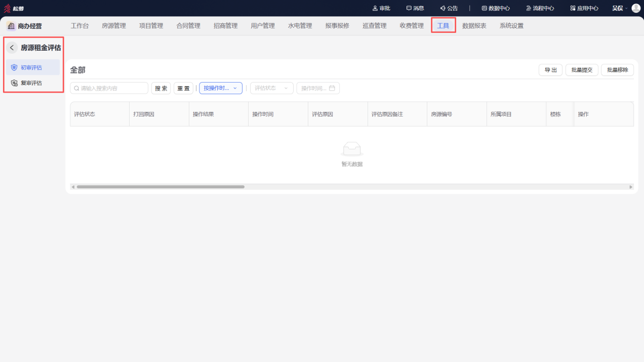644x362 pixels.
Task: Open 合同管理 in navigation
Action: pyautogui.click(x=188, y=26)
